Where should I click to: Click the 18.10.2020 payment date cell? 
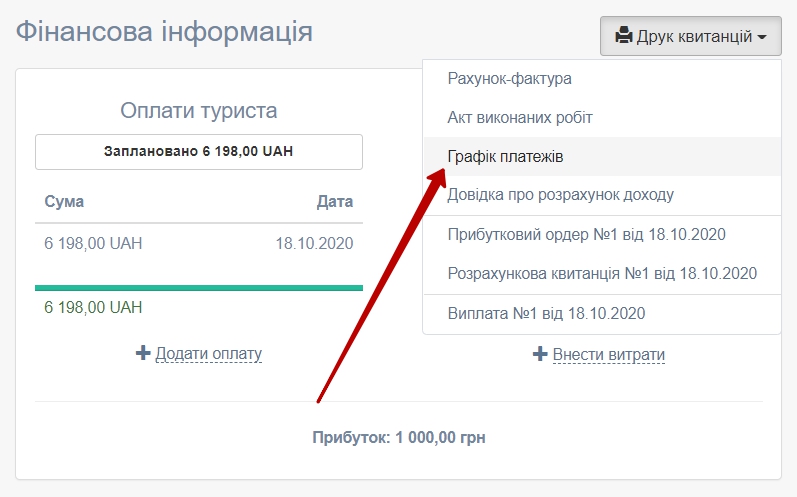click(314, 243)
